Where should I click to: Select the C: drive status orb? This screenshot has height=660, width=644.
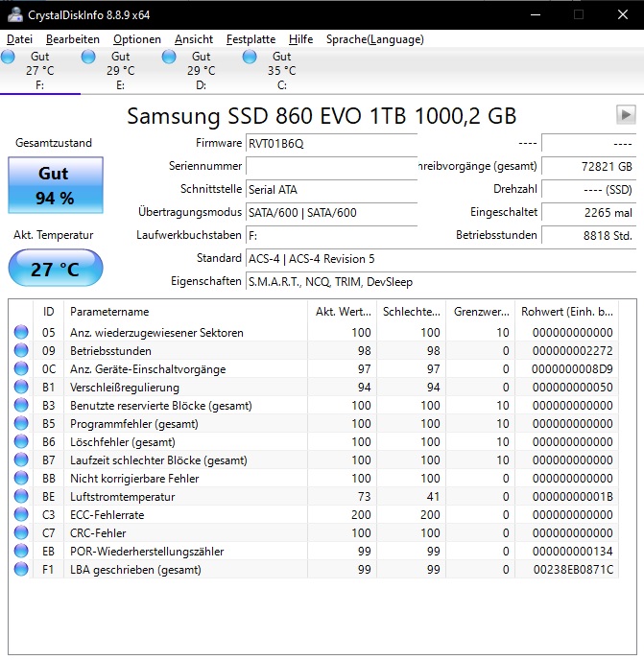pos(250,57)
